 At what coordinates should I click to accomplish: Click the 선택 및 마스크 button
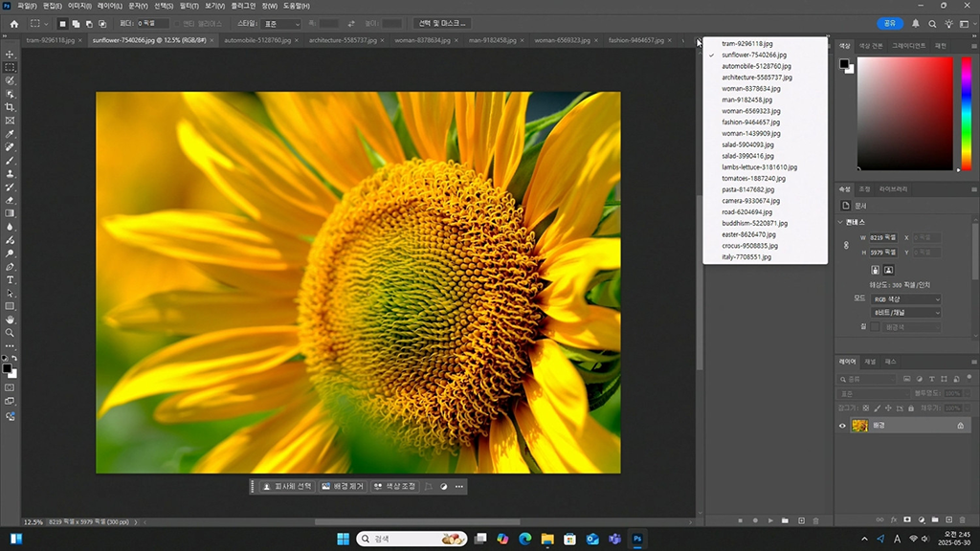coord(443,23)
